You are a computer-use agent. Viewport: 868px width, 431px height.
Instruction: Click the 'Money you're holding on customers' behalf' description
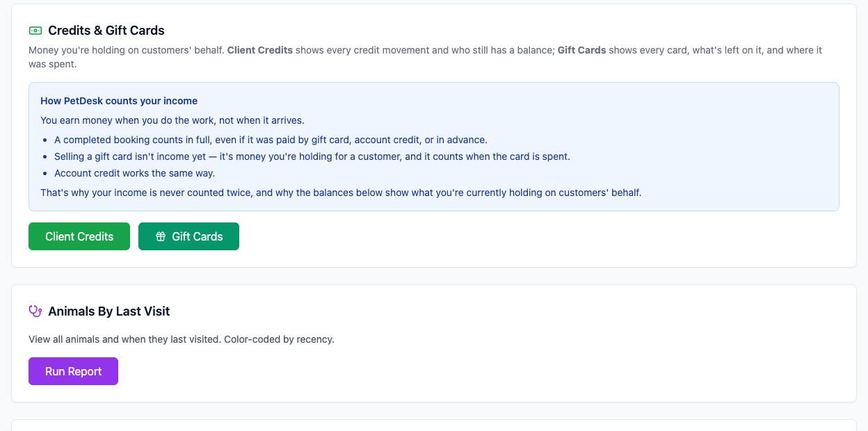point(426,57)
